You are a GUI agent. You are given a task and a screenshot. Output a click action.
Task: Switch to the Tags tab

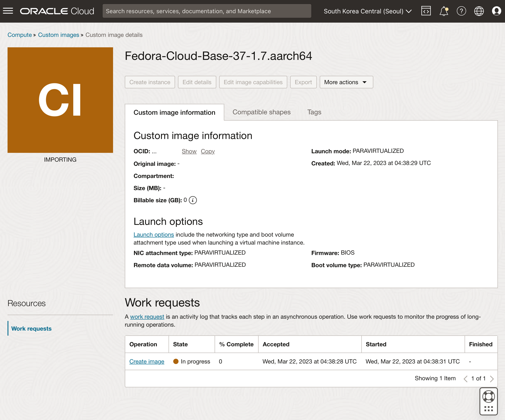[x=314, y=112]
